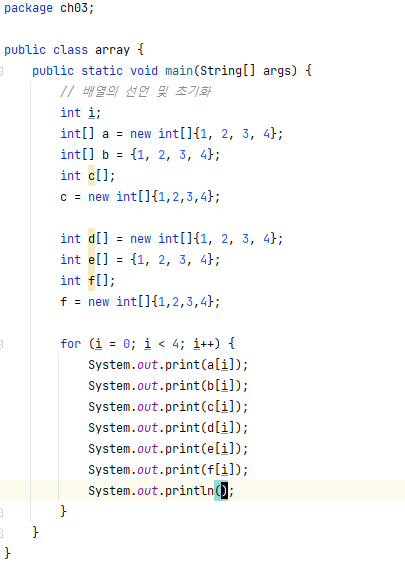Screen dimensions: 405x566
Task: Click the 'println' call on the highlighted line
Action: [190, 491]
